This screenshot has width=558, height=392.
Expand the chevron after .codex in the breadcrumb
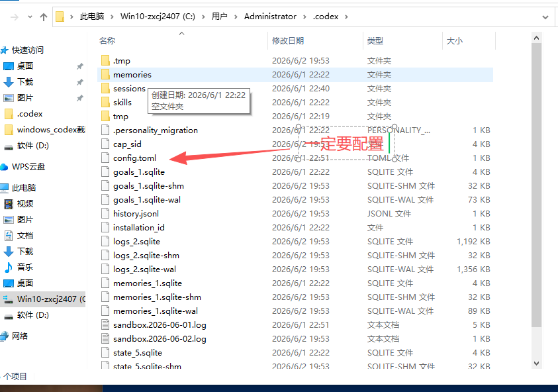(x=346, y=17)
